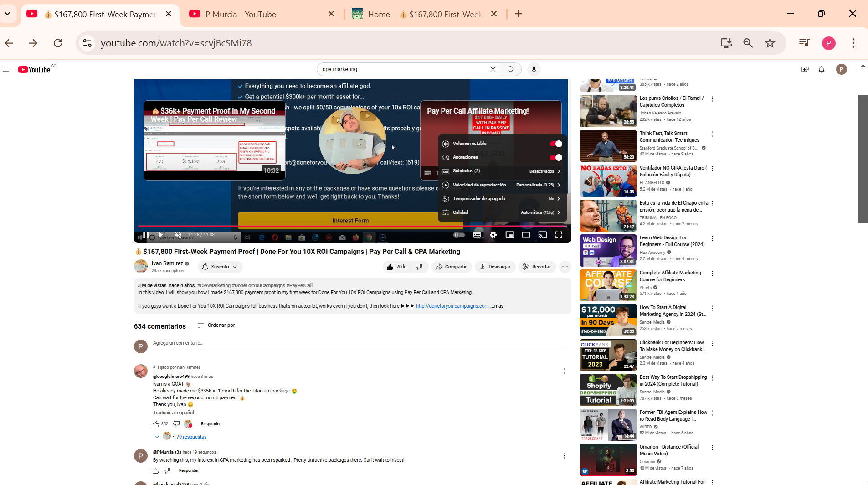The image size is (868, 485).
Task: Activate voice search with the microphone icon
Action: [533, 69]
